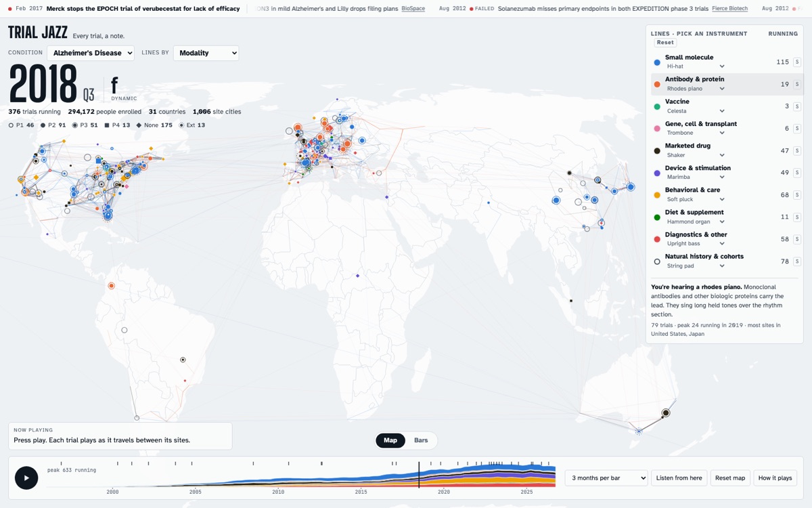Click the Trial Jazz title logo

pyautogui.click(x=38, y=33)
